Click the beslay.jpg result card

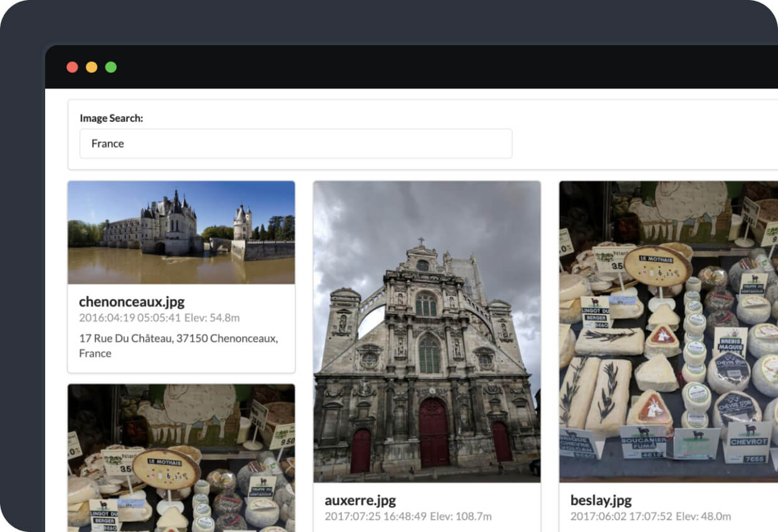[x=667, y=351]
